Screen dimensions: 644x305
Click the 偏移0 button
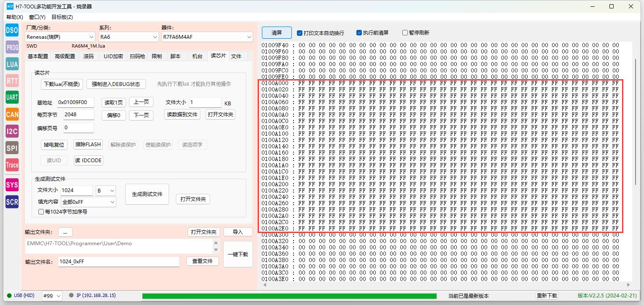(x=114, y=115)
